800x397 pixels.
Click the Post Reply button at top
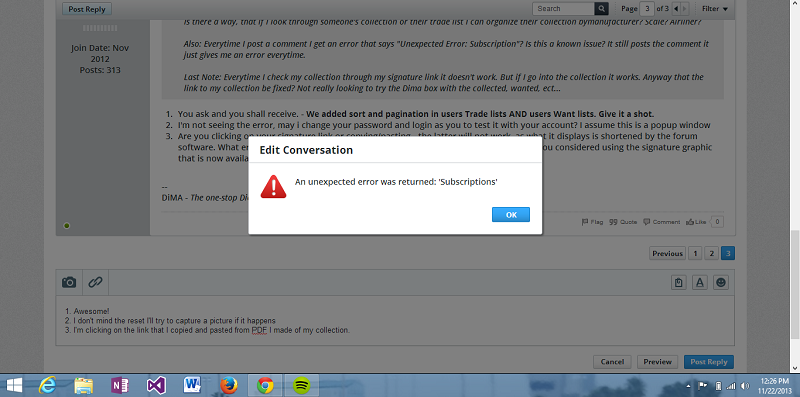point(87,9)
